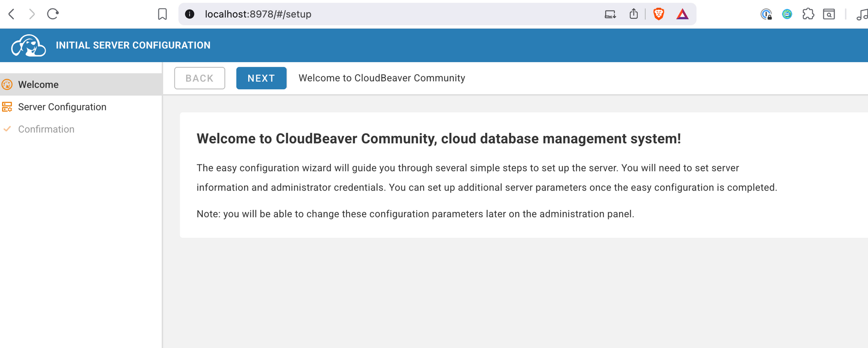Bookmark this page using bookmark icon

point(162,14)
